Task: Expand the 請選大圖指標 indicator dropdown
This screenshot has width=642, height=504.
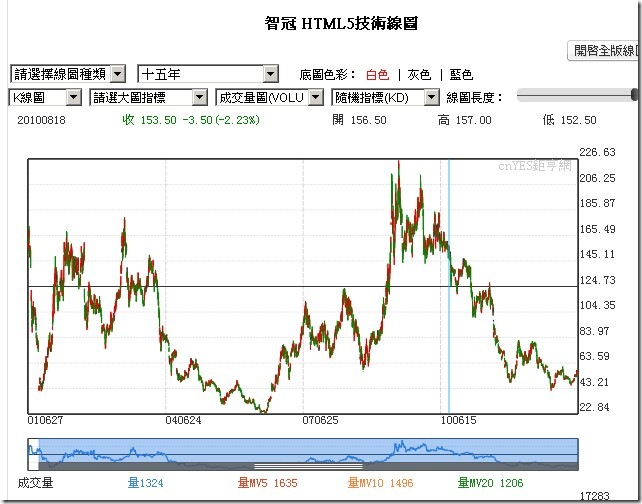Action: (148, 97)
